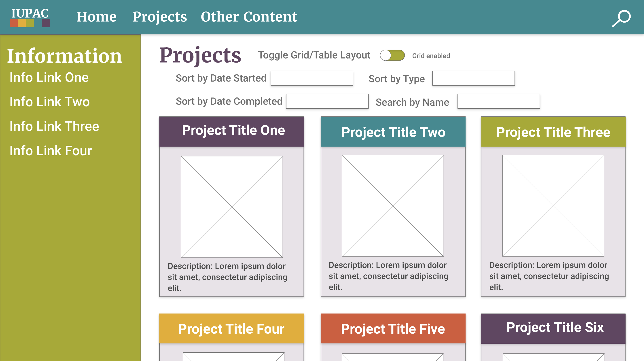Open Info Link One
The width and height of the screenshot is (644, 362).
coord(49,77)
